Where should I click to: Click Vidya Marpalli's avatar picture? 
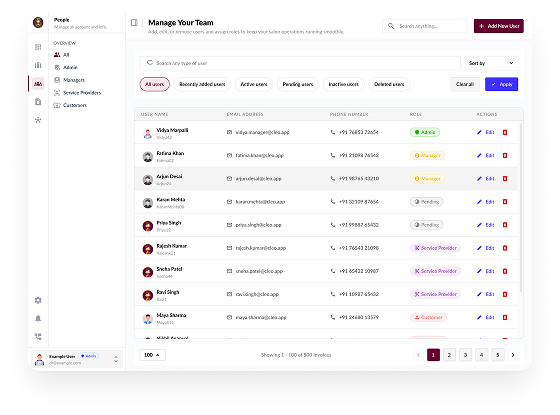click(148, 134)
